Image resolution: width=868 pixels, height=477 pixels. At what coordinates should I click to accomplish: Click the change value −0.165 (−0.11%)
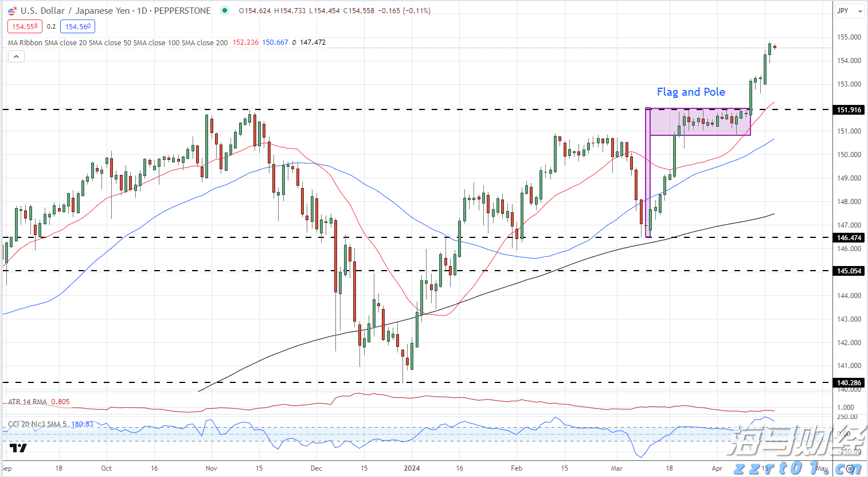pyautogui.click(x=404, y=10)
